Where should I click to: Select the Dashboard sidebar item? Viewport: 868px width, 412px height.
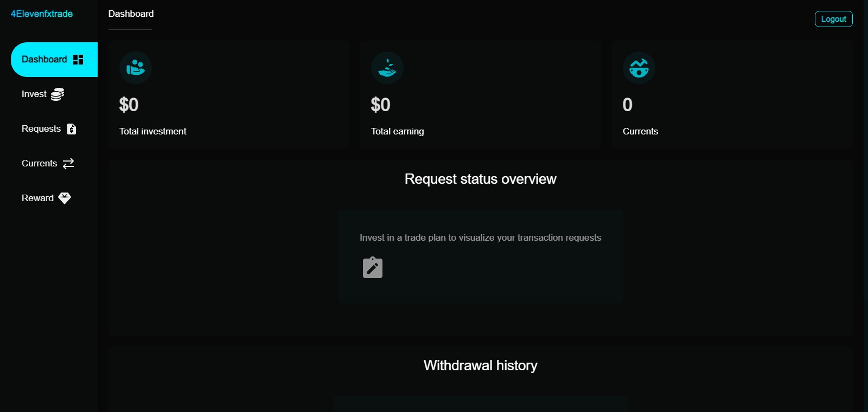click(54, 60)
